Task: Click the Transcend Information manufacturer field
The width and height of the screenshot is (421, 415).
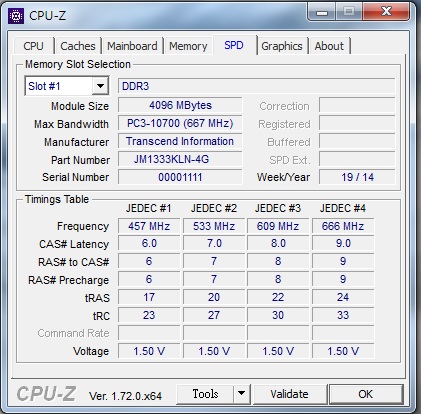Action: 180,141
